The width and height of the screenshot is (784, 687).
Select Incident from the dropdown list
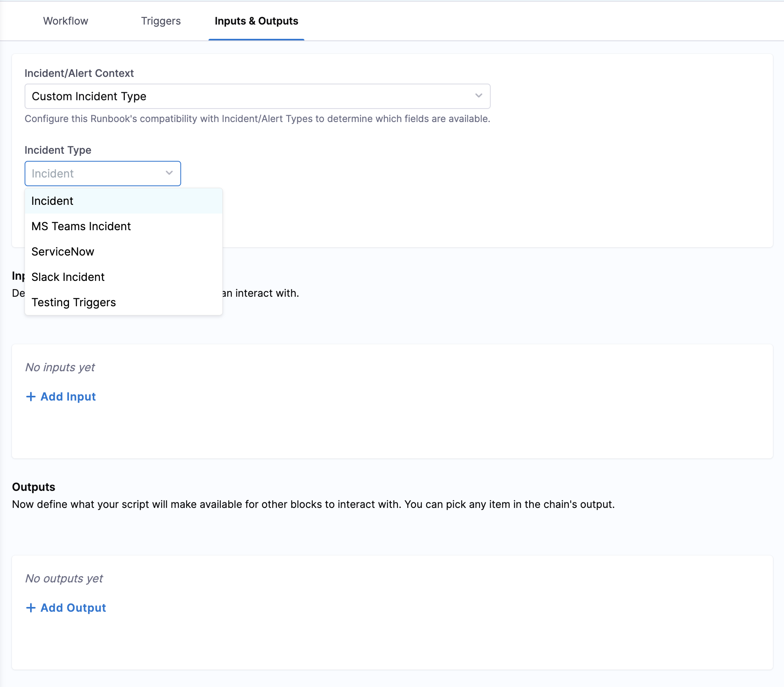pos(52,201)
